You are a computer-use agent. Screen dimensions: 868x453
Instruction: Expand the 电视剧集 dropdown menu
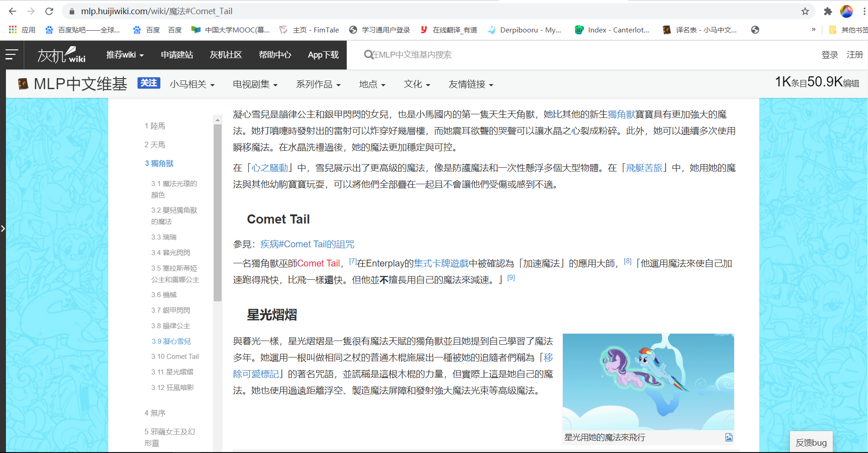[x=255, y=84]
